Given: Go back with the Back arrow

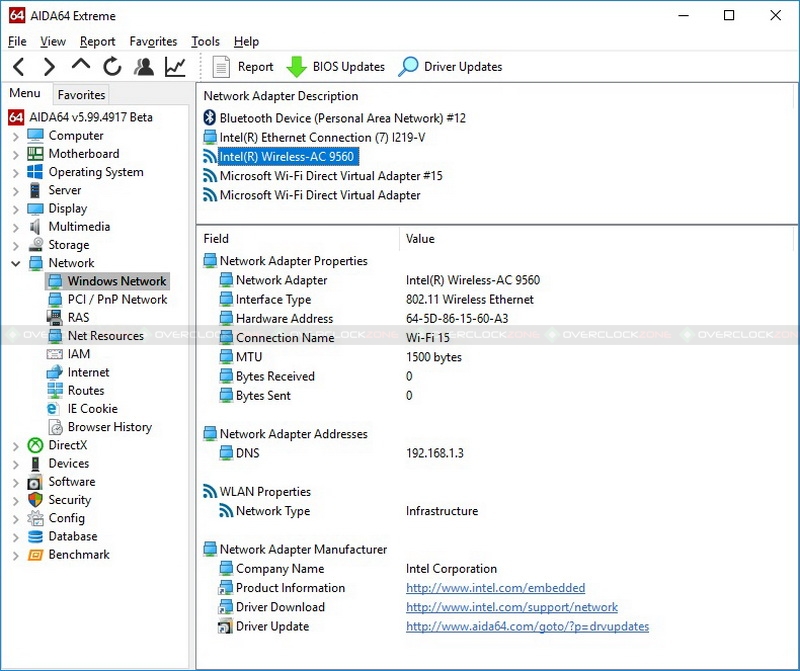Looking at the screenshot, I should [19, 67].
